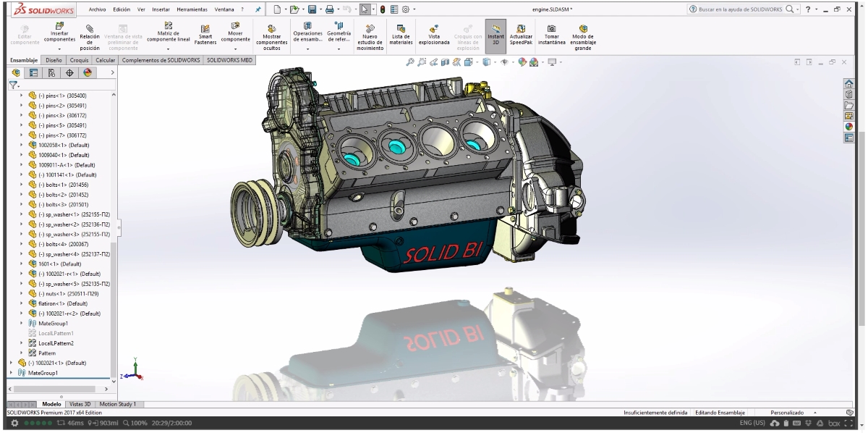Create Nuevo estudio de movimiento
The height and width of the screenshot is (433, 868).
370,38
